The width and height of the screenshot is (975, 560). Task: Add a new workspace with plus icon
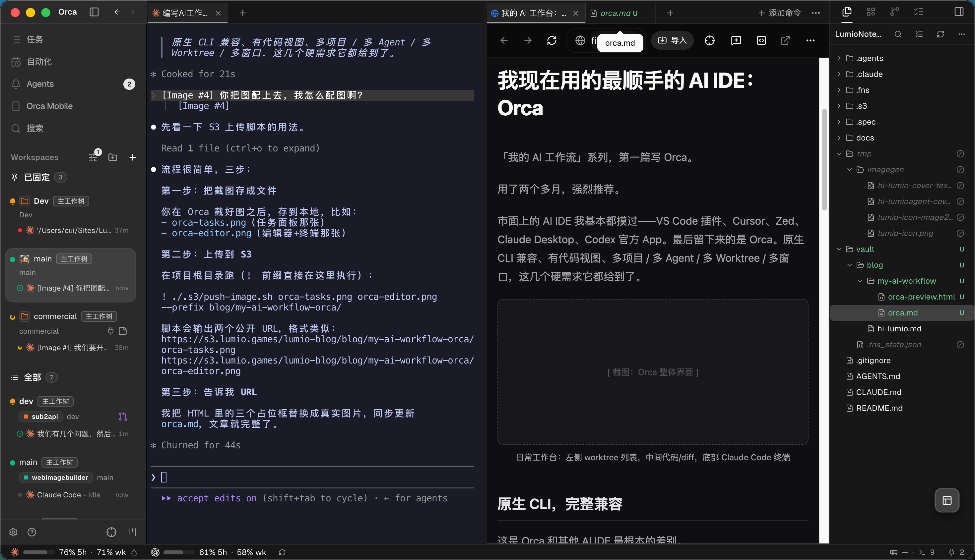(x=132, y=157)
